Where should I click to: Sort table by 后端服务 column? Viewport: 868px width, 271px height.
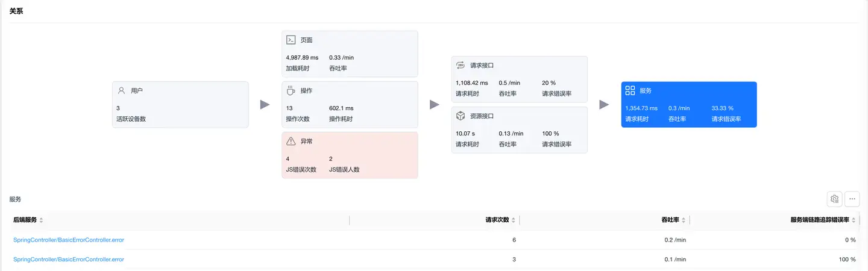click(x=41, y=220)
